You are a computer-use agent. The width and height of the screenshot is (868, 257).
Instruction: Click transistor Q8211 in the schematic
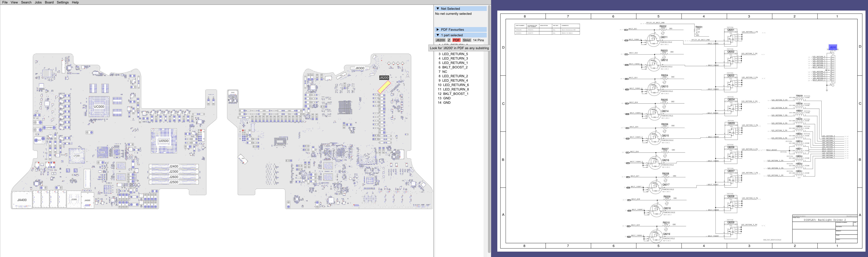tap(654, 40)
